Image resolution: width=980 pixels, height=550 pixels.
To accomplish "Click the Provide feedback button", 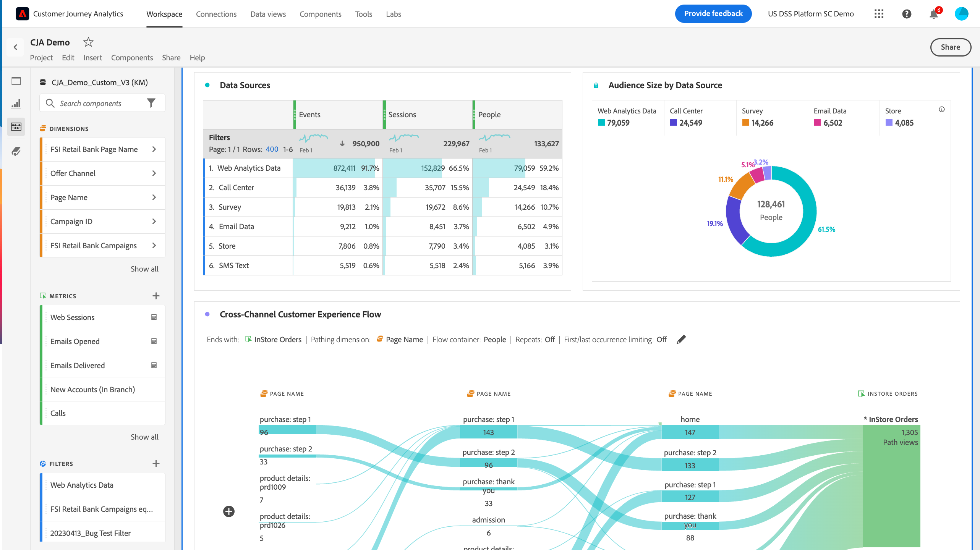I will [713, 14].
